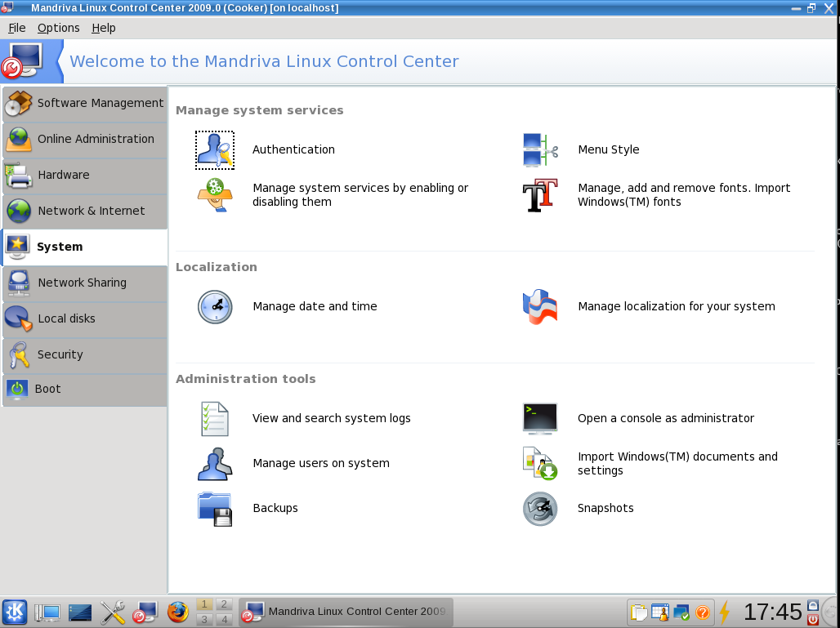Viewport: 840px width, 628px height.
Task: Click the Menu Style icon
Action: click(540, 150)
